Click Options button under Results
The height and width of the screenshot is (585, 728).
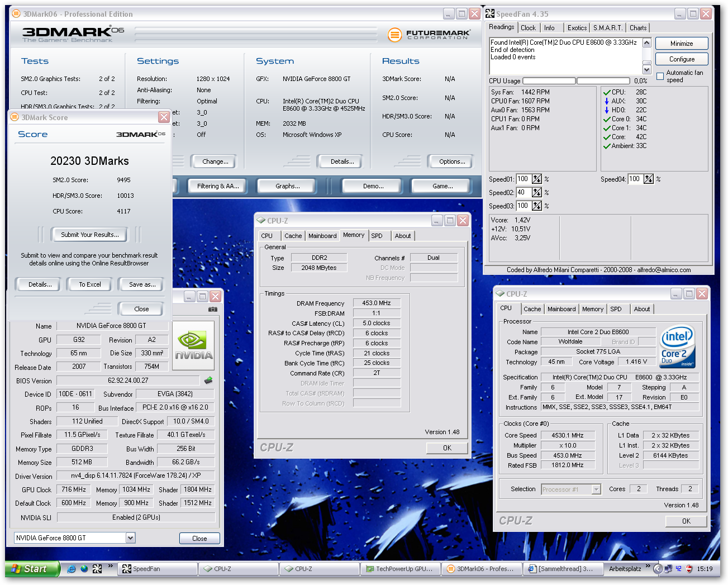451,161
